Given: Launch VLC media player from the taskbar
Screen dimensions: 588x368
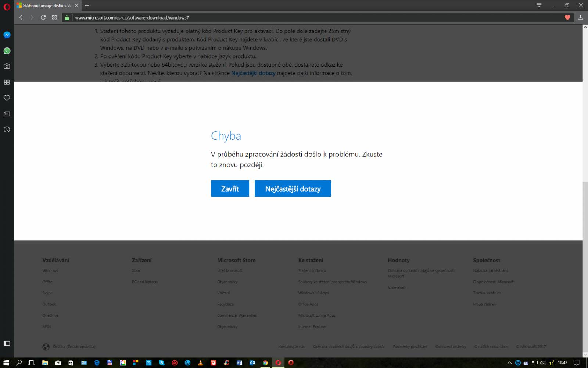Looking at the screenshot, I should (x=200, y=362).
